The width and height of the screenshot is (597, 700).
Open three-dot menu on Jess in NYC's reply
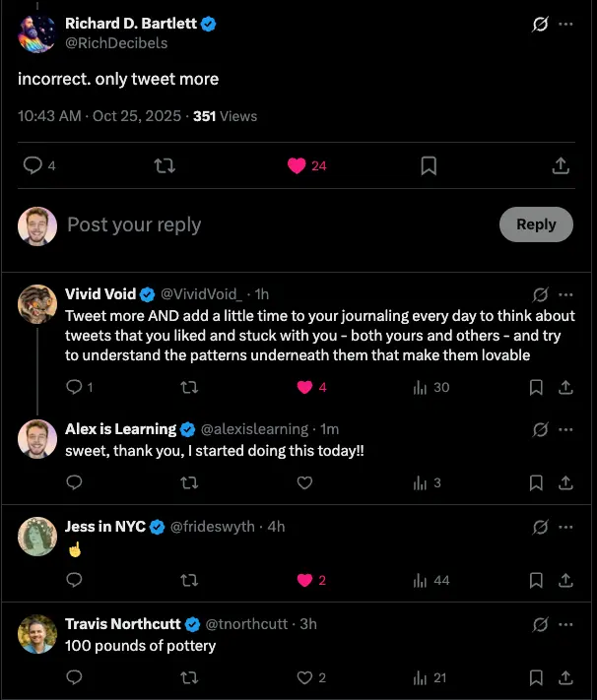point(565,527)
